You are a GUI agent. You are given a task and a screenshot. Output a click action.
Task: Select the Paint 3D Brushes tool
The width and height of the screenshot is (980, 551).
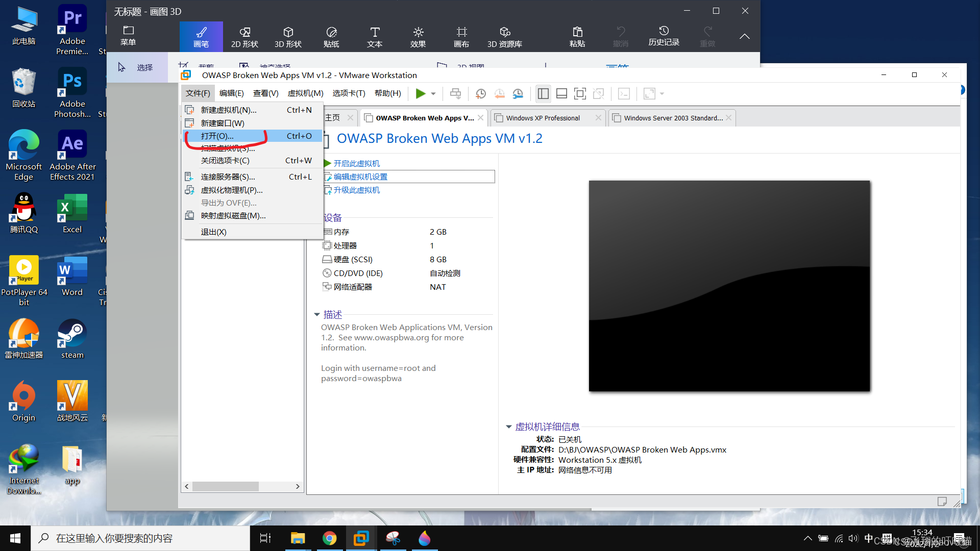(x=201, y=37)
